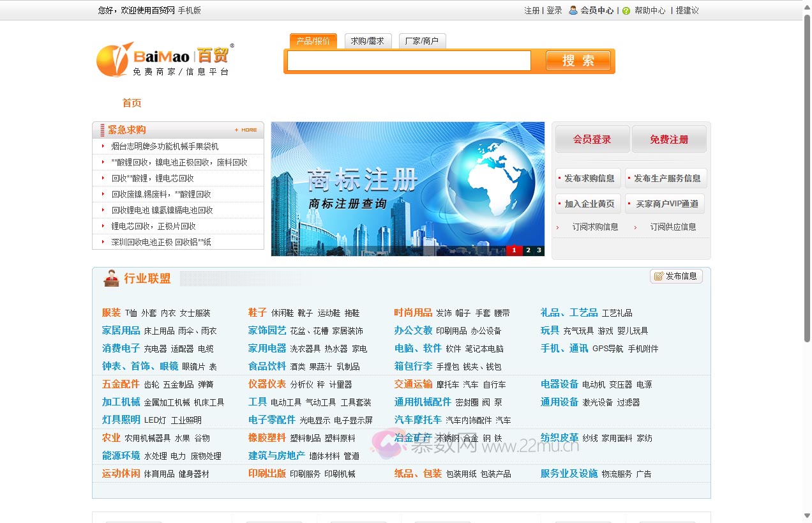812x523 pixels.
Task: Select banner slide number 3
Action: [539, 250]
